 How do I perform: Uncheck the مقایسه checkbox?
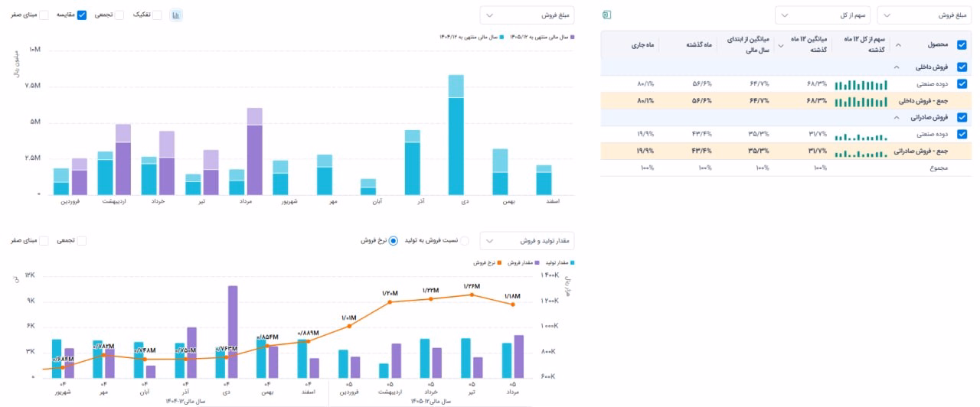[82, 15]
